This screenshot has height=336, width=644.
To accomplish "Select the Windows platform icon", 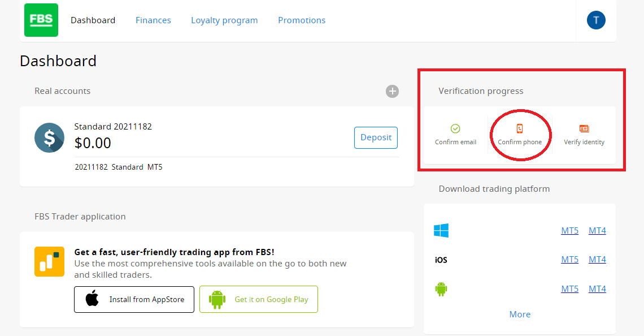I will tap(441, 230).
